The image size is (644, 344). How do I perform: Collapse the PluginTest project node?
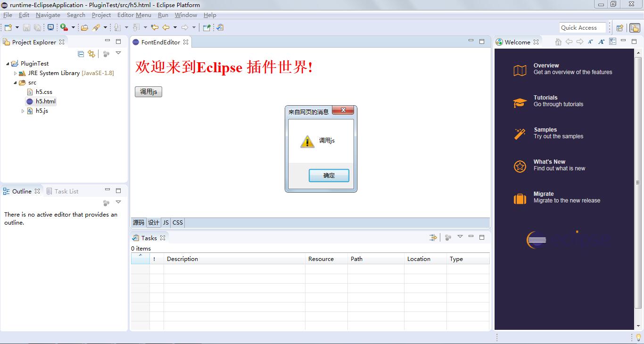pos(8,64)
